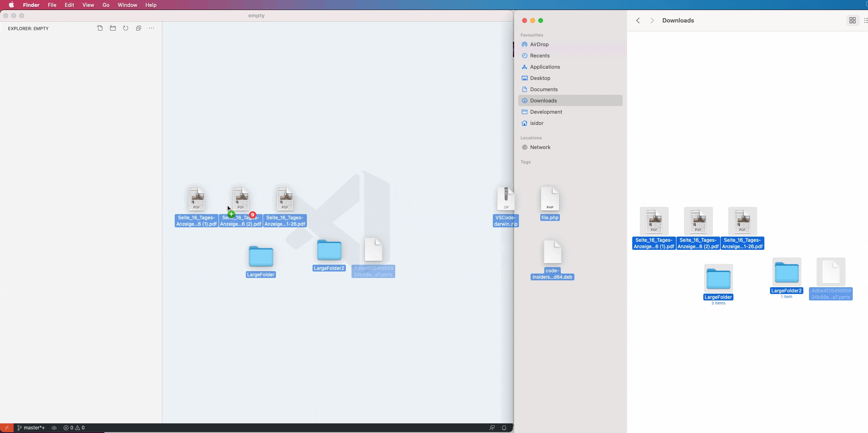Create a new folder in the Explorer panel
The width and height of the screenshot is (868, 433).
[113, 28]
